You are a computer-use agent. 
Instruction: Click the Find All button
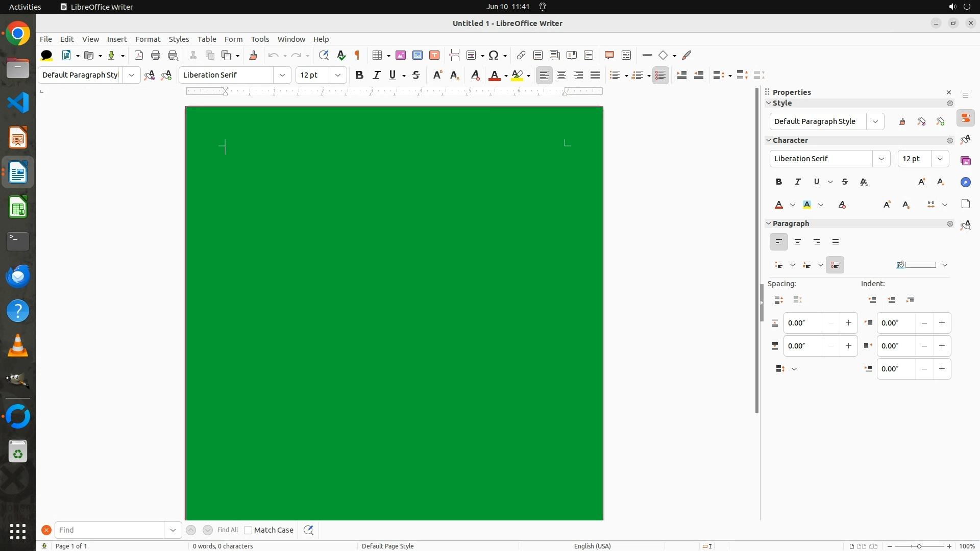coord(227,530)
